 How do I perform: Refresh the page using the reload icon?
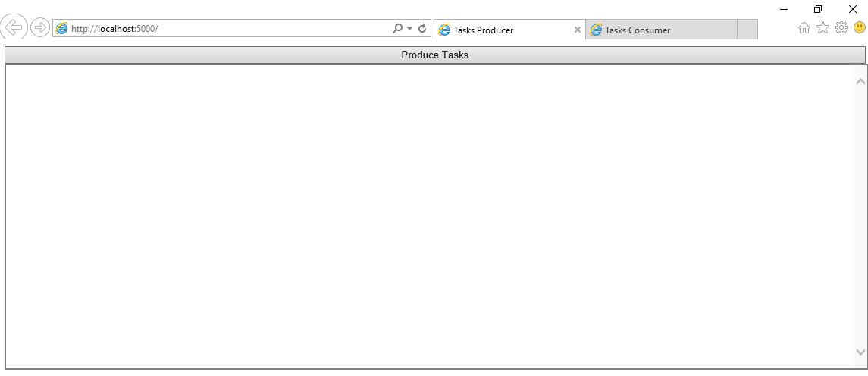click(x=422, y=29)
